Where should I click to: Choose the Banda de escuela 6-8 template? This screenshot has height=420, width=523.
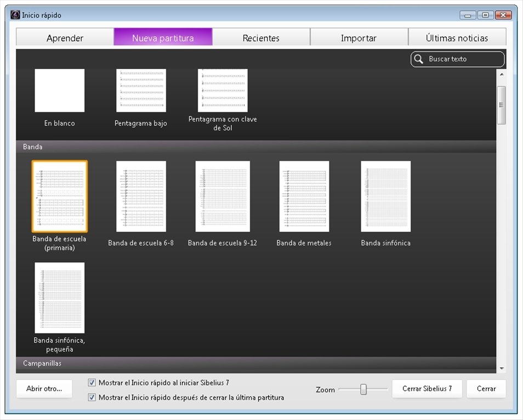141,197
